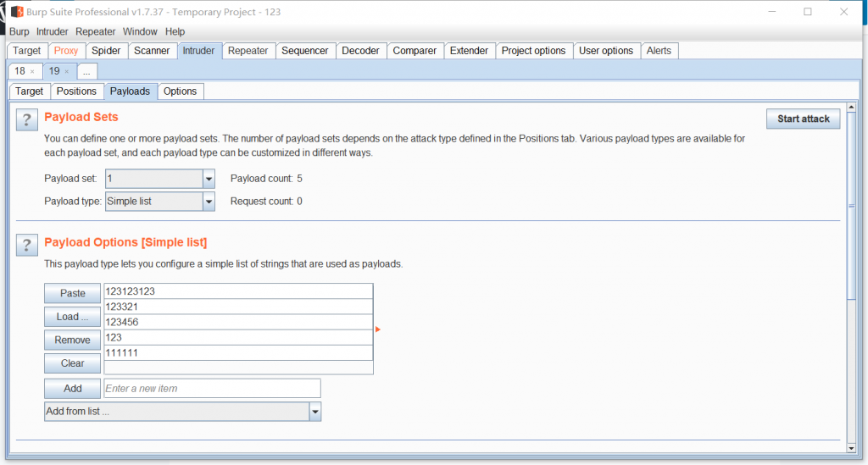
Task: Click the orange arrow beside payload list
Action: [377, 329]
